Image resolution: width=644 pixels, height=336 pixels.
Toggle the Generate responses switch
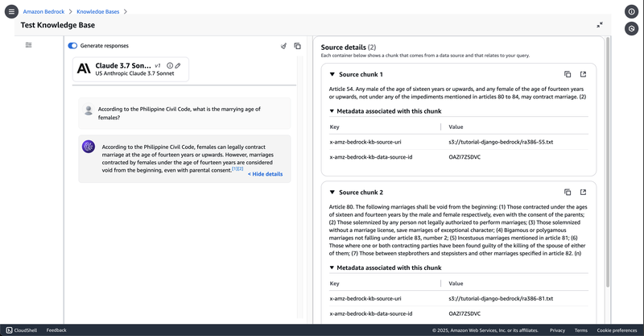[x=72, y=46]
